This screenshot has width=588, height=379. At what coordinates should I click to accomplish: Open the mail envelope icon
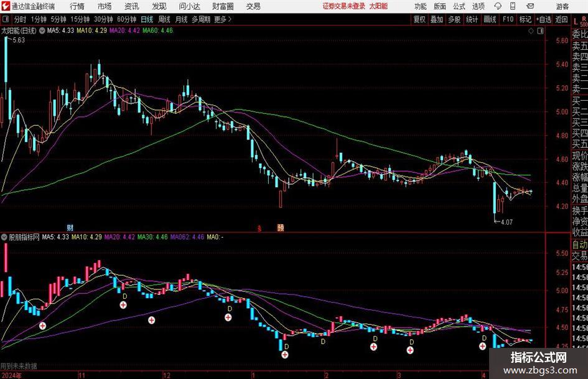click(530, 6)
